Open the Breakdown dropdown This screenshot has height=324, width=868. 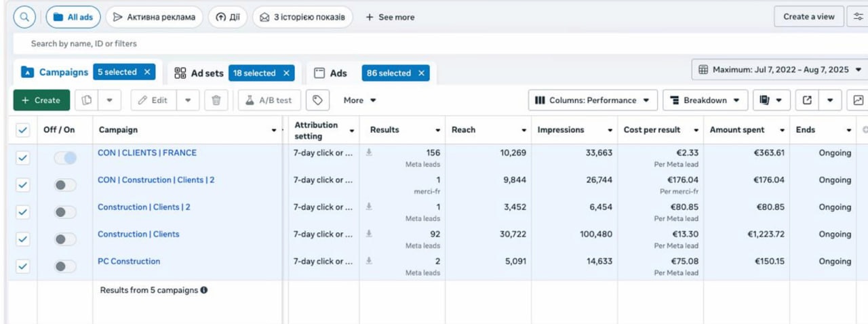point(705,100)
